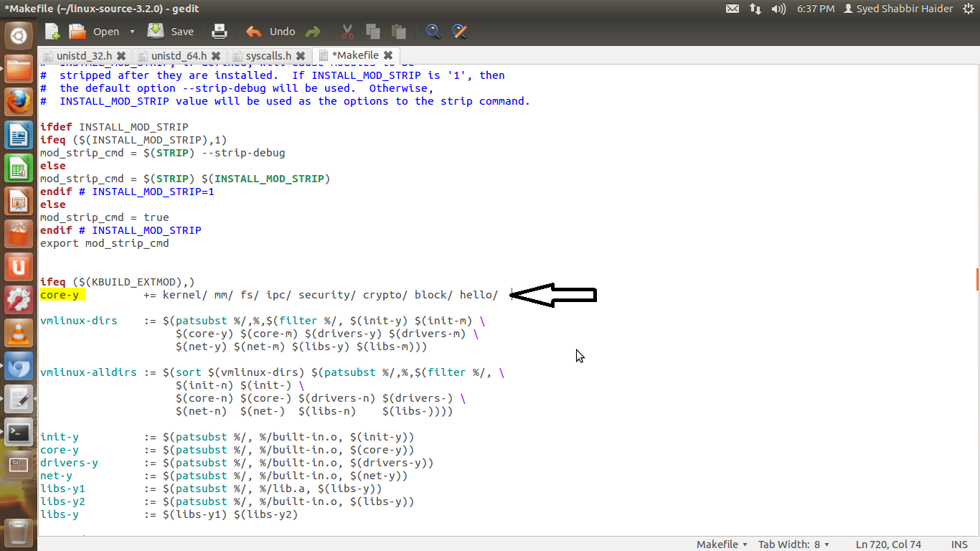Viewport: 980px width, 551px height.
Task: Switch to the syscalls.h tab
Action: click(x=269, y=55)
